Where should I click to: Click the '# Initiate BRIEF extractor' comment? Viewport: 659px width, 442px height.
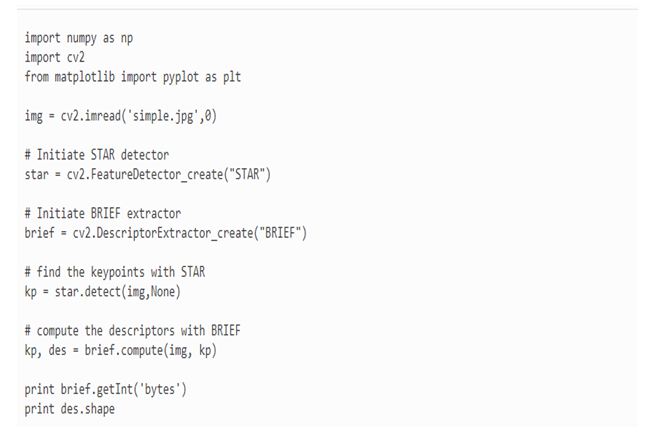coord(101,214)
